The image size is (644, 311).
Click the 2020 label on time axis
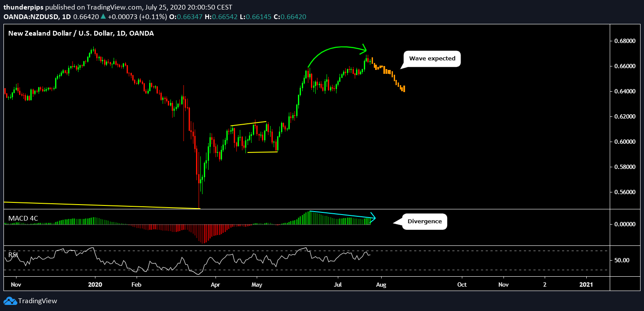tap(95, 285)
